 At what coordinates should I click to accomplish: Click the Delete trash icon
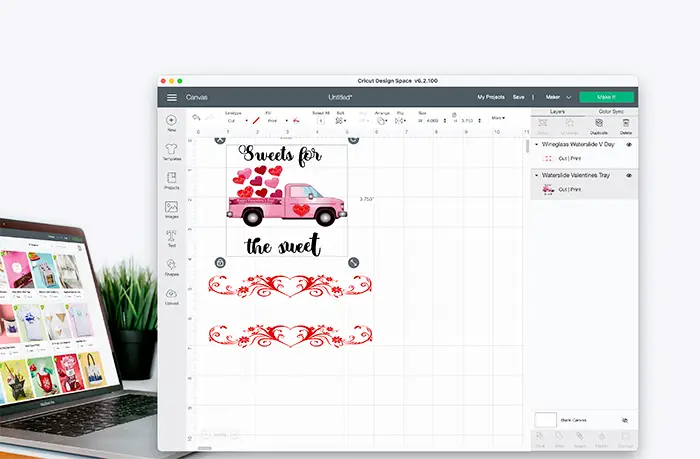pyautogui.click(x=626, y=123)
